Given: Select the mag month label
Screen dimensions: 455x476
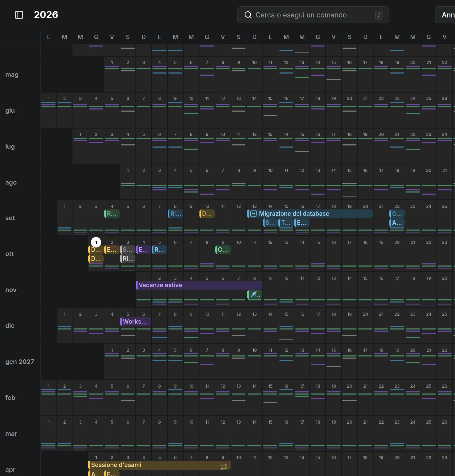Looking at the screenshot, I should pos(12,75).
